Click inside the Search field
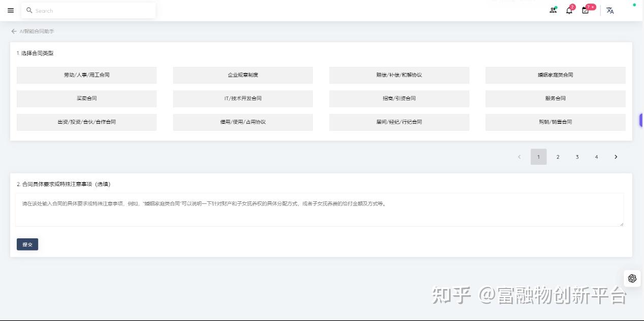Viewport: 644px width, 321px height. pyautogui.click(x=88, y=10)
